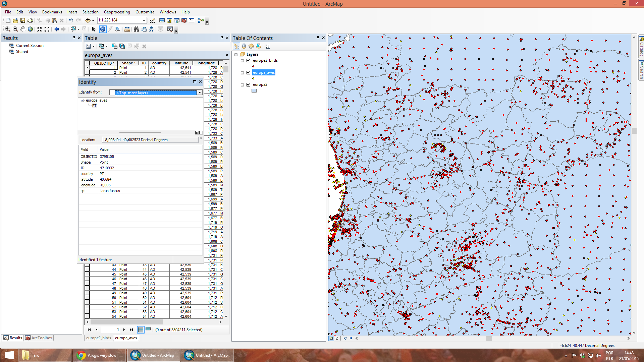Select the Identify tool on the Tools toolbar
The image size is (644, 362).
pos(103,29)
